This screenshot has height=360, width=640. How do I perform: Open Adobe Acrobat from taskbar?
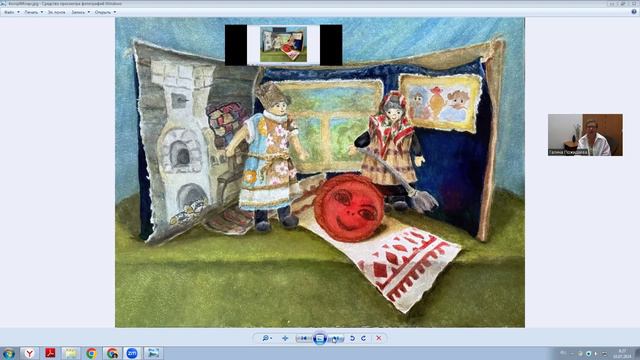(x=50, y=353)
